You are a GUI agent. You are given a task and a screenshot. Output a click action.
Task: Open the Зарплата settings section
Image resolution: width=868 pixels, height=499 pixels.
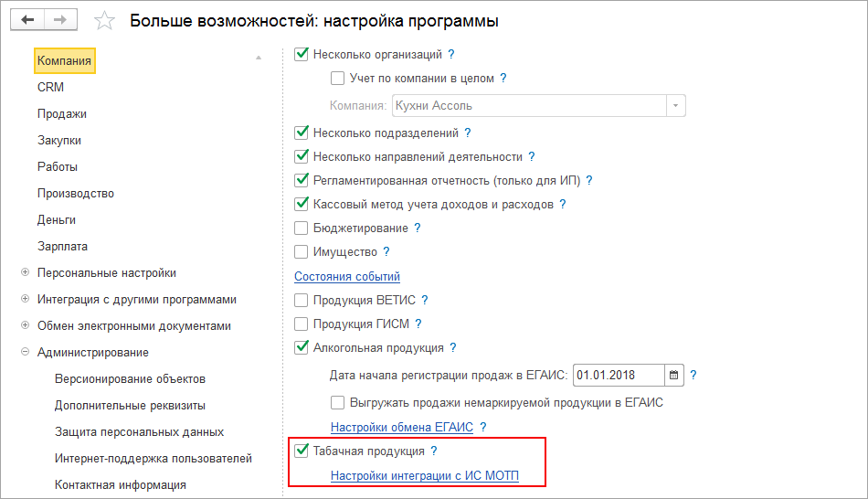(62, 247)
